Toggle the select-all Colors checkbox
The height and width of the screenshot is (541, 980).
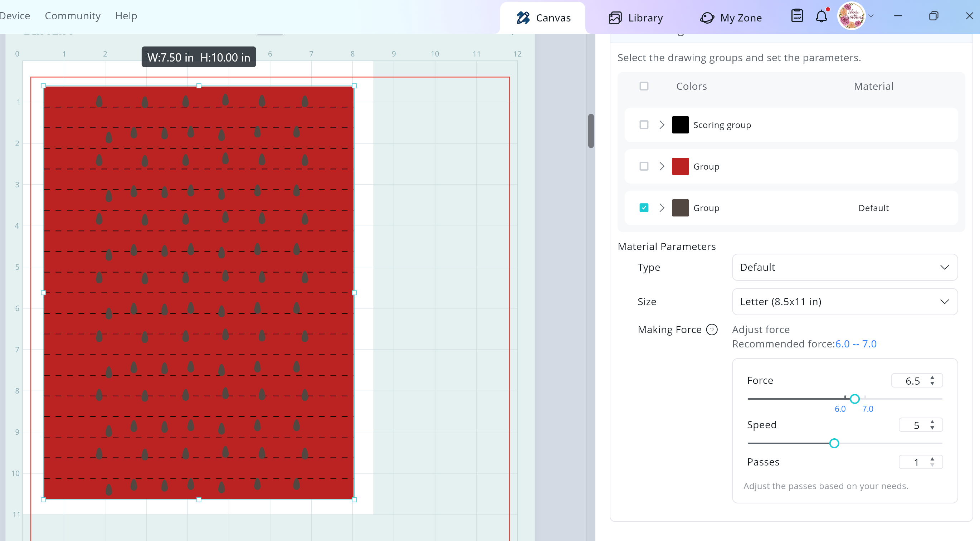pyautogui.click(x=644, y=86)
